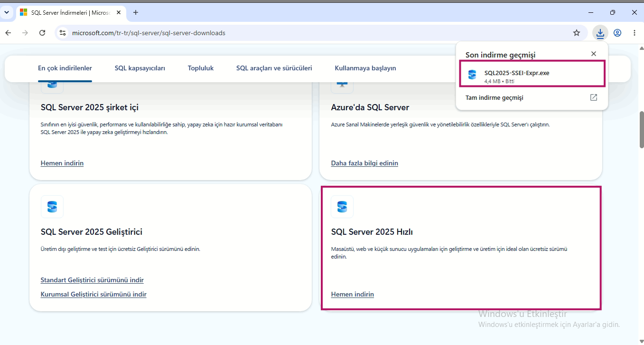Click the SQL2025-SSEI-Expr.exe file icon
This screenshot has height=345, width=644.
(472, 75)
